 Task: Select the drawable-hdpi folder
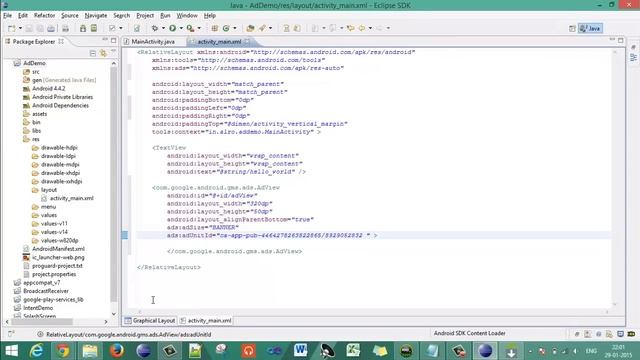pos(59,148)
